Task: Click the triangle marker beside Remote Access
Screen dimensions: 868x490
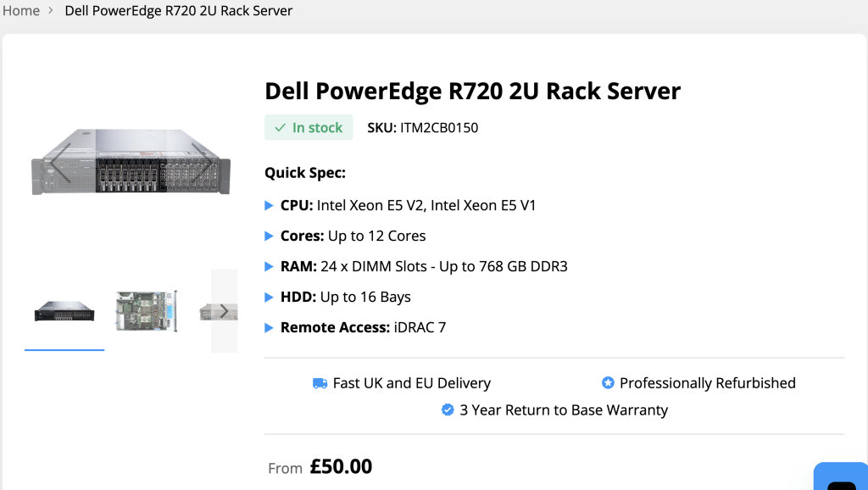Action: pyautogui.click(x=270, y=327)
